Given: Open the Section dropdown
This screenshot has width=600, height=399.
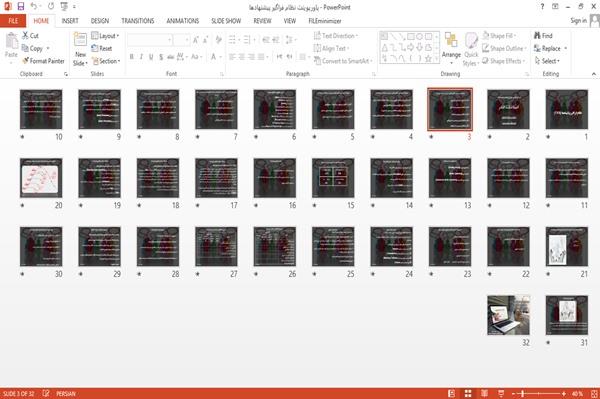Looking at the screenshot, I should tap(106, 61).
